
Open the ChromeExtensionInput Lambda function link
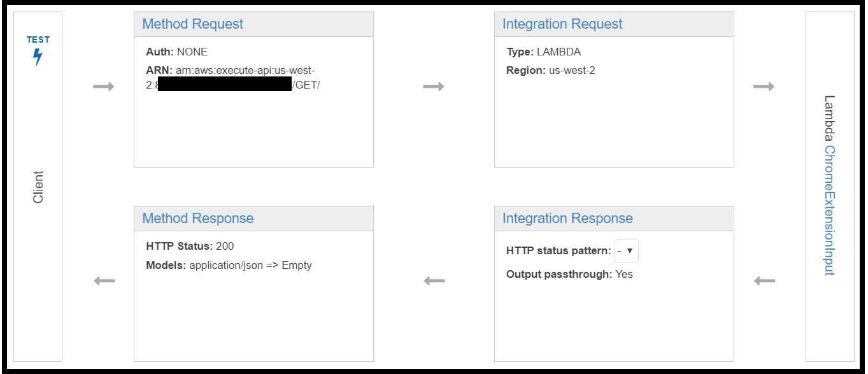tap(829, 210)
